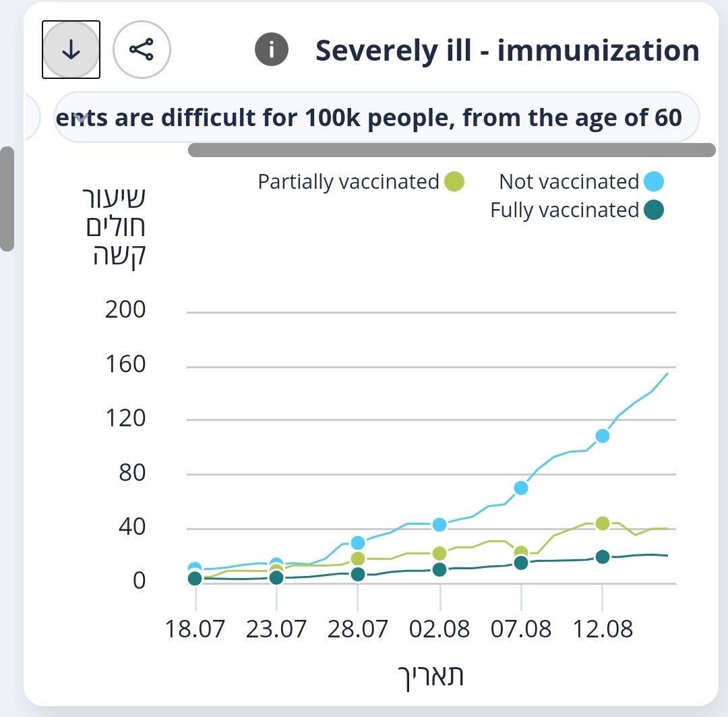
Task: Select Not vaccinated data point at 02.08
Action: click(x=439, y=525)
